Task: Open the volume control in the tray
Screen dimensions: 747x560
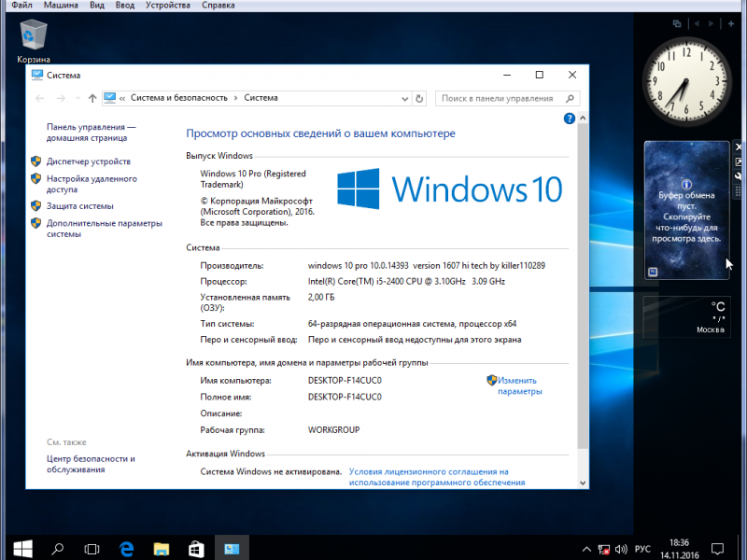Action: coord(621,550)
